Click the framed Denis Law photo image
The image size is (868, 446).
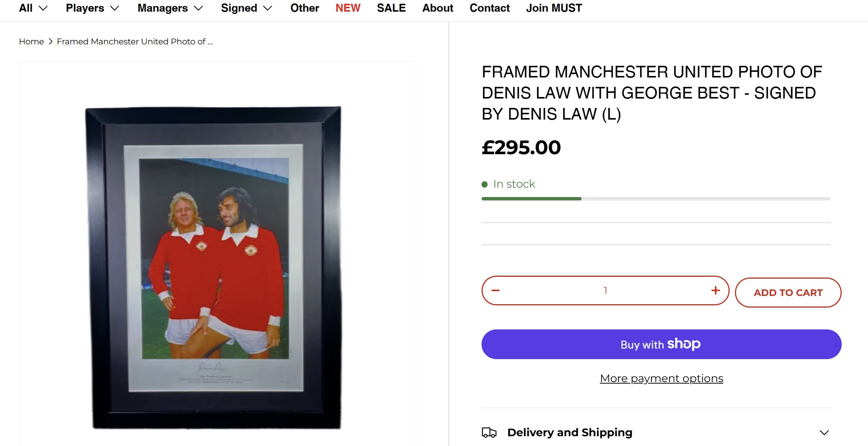click(214, 267)
